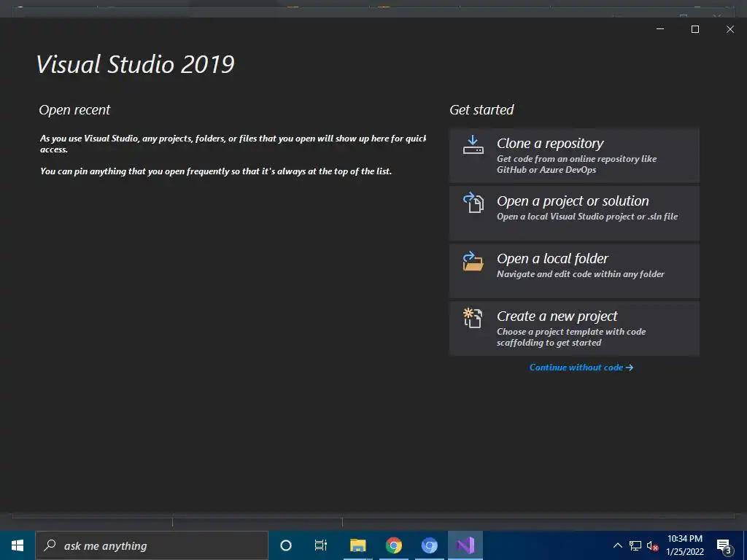The image size is (747, 560).
Task: Open the Windows Start menu
Action: (18, 545)
